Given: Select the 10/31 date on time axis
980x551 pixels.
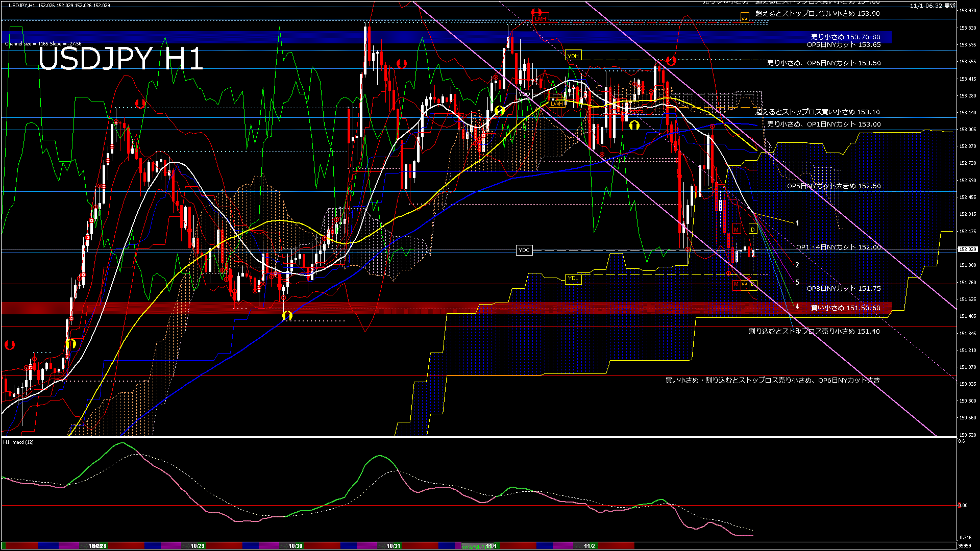Looking at the screenshot, I should 393,546.
